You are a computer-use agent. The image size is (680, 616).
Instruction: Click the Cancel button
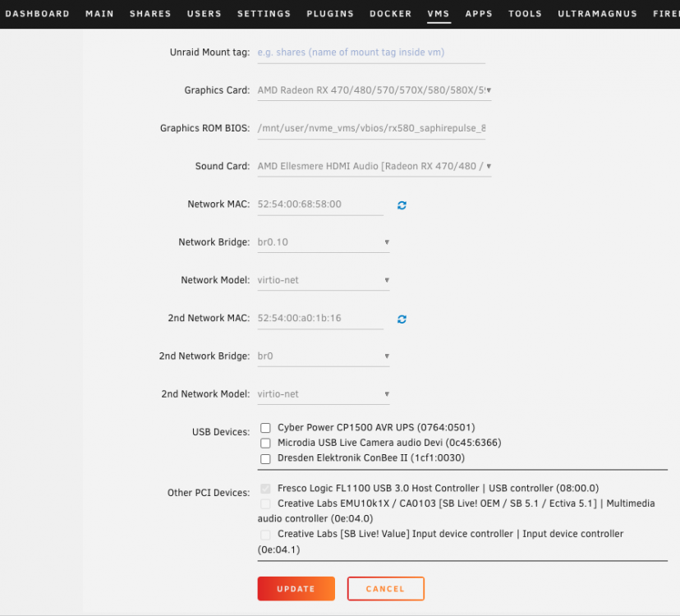385,589
